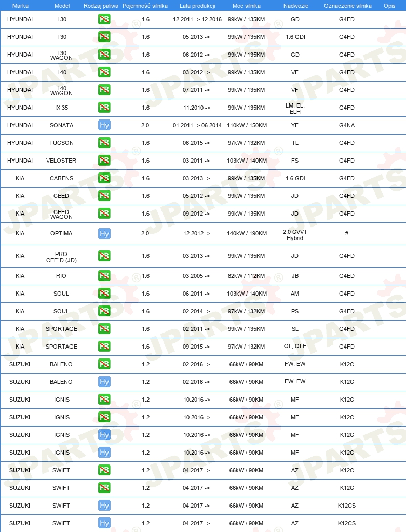Click the Lata produkcji column header
Viewport: 406px width, 532px height.
tap(197, 6)
